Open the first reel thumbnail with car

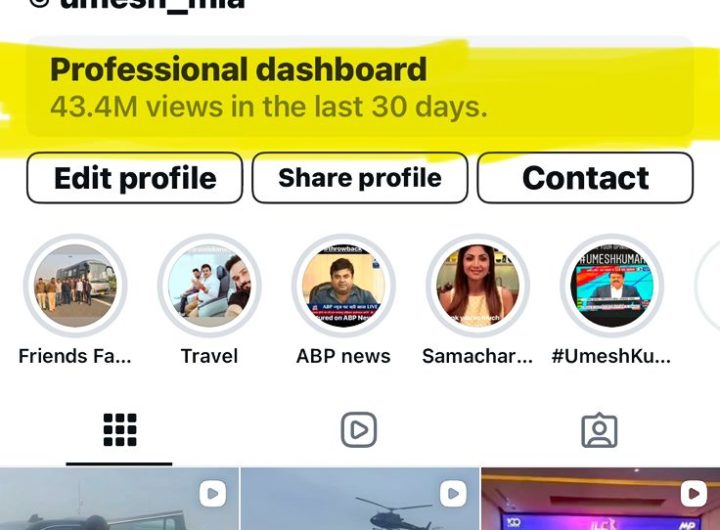pos(119,499)
